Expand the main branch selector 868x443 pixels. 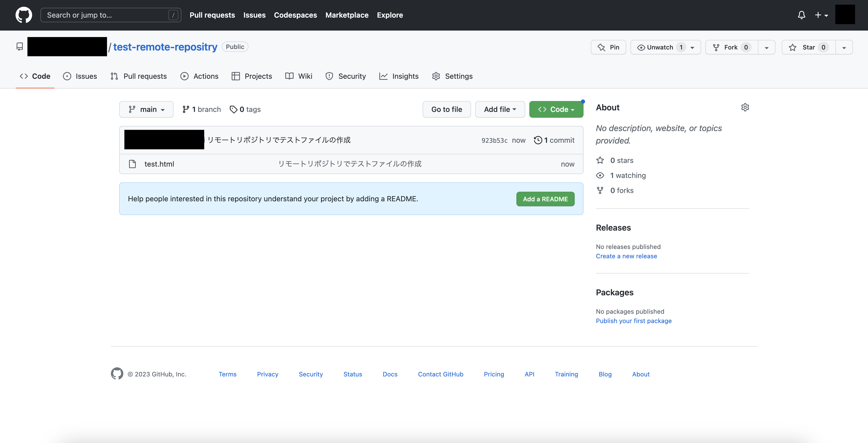pos(146,109)
